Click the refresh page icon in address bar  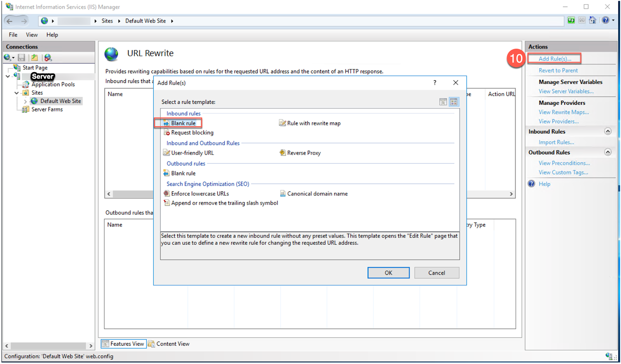point(571,20)
